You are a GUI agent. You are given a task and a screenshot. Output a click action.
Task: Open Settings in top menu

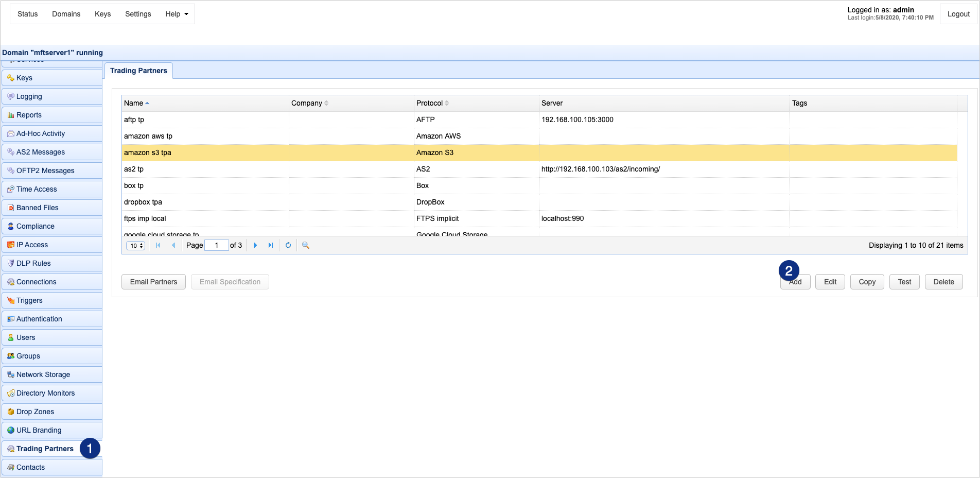click(138, 14)
